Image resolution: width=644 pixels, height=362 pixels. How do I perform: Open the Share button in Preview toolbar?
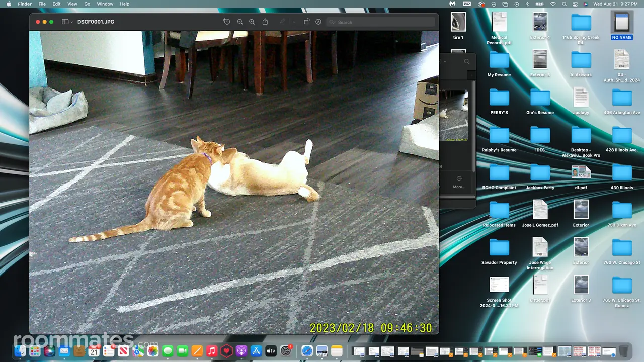(x=265, y=22)
